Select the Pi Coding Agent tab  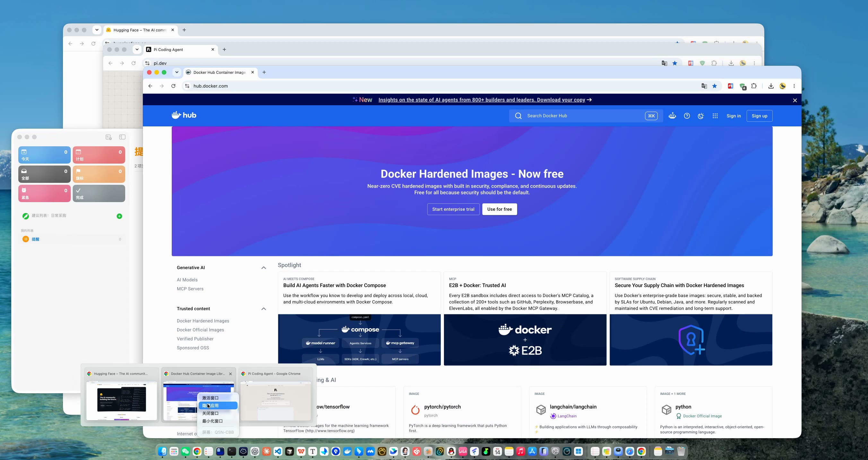(180, 49)
